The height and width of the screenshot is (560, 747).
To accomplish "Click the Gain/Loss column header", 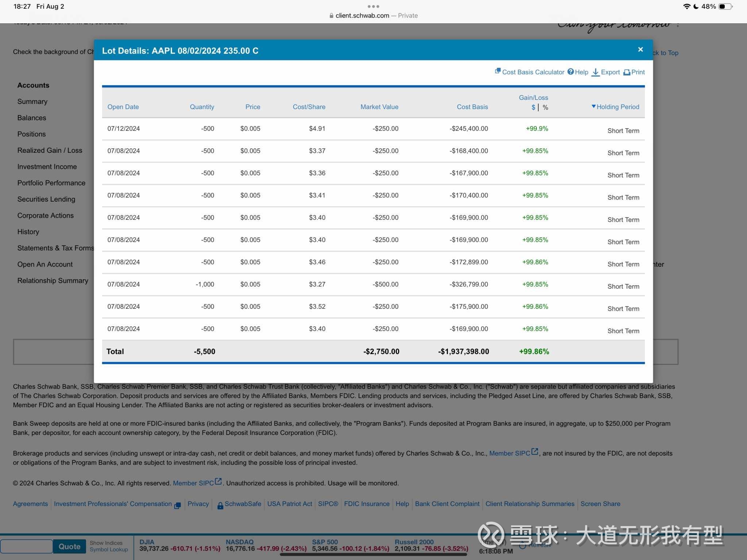I will point(533,98).
